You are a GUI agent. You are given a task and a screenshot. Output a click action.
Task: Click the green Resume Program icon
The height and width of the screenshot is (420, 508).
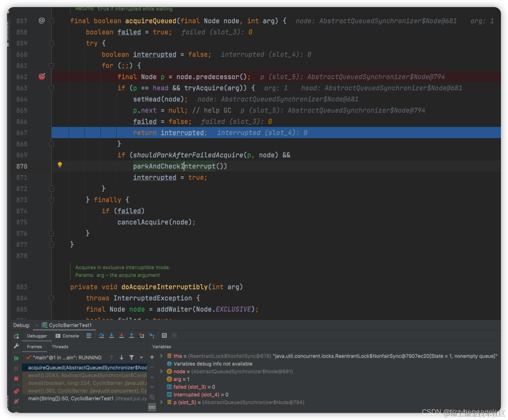[16, 358]
